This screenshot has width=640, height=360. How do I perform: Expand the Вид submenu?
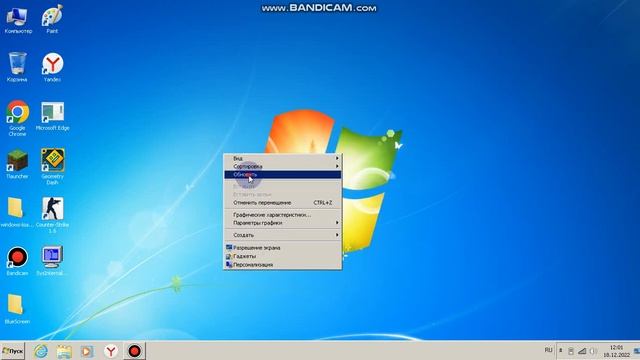click(282, 158)
